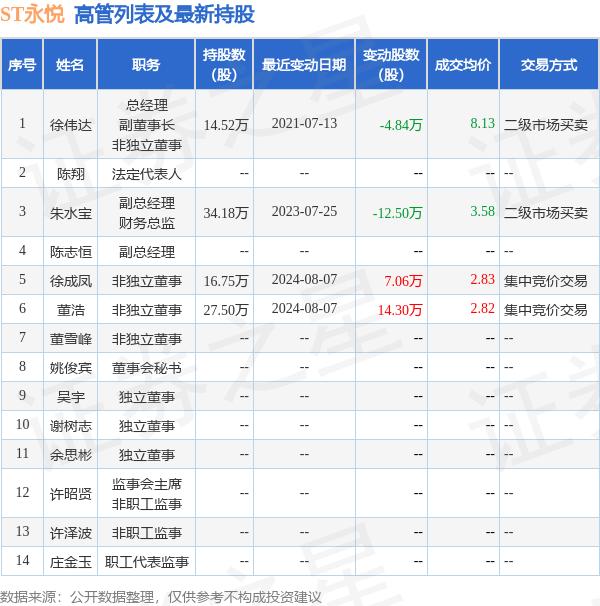This screenshot has width=600, height=606.
Task: Click the change value 14.30万
Action: [399, 310]
